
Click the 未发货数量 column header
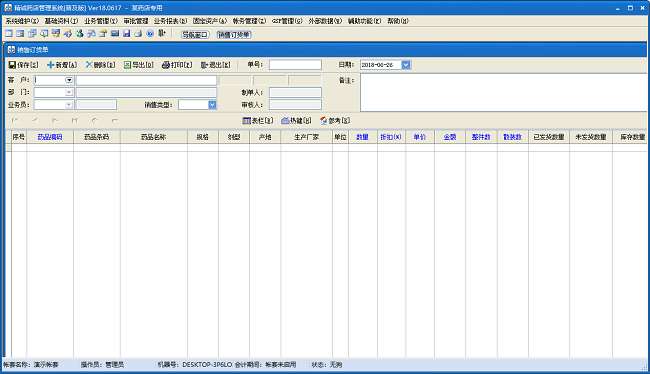click(x=591, y=137)
